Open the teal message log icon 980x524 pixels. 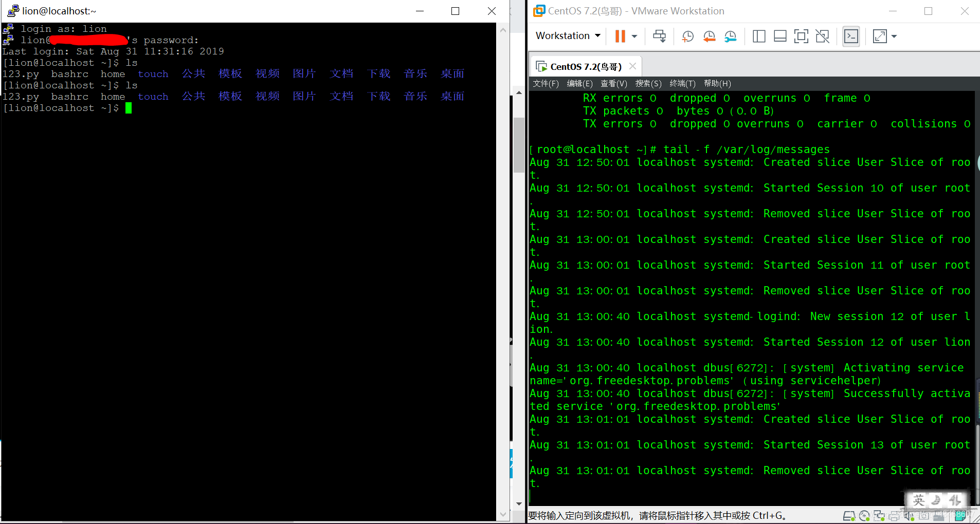pyautogui.click(x=959, y=515)
